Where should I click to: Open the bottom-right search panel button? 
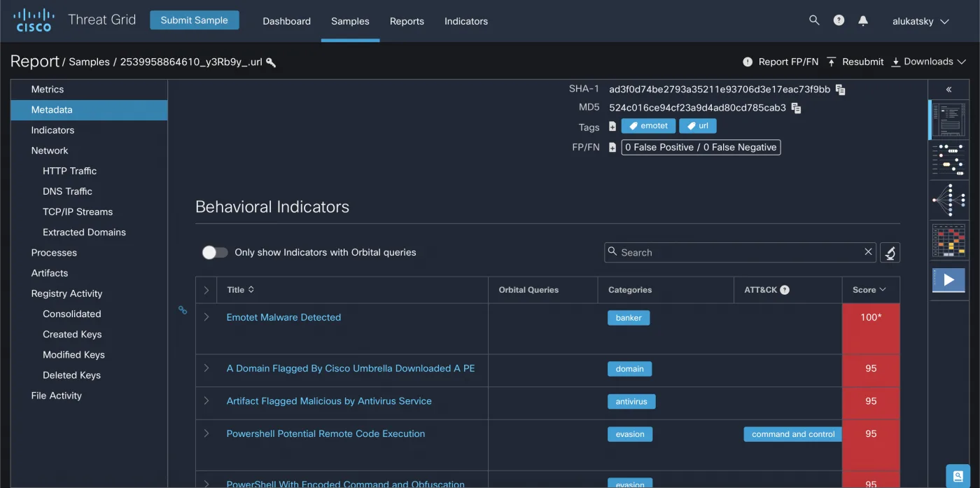[x=958, y=476]
